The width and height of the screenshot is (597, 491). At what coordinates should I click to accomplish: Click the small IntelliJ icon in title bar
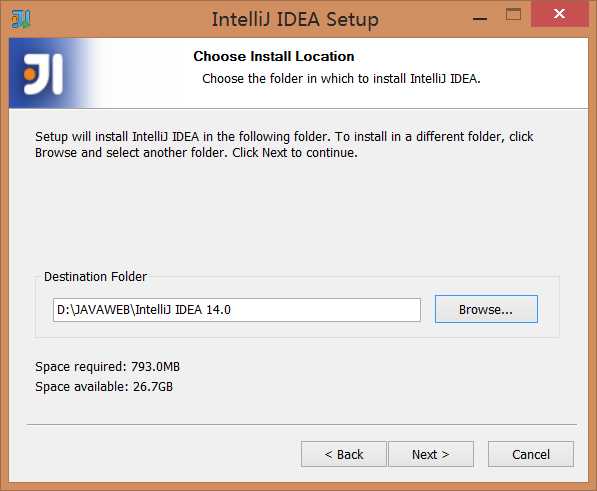(x=21, y=19)
